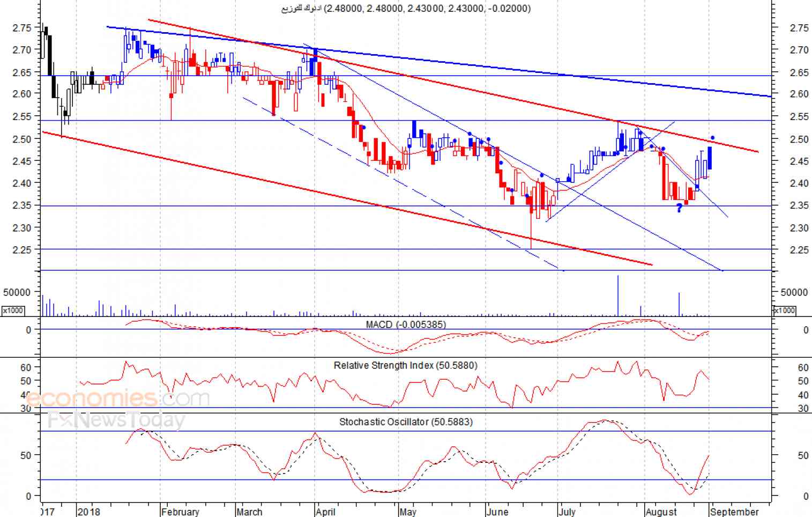Click the tallest volume spike bar in July
This screenshot has width=812, height=517.
pos(618,296)
